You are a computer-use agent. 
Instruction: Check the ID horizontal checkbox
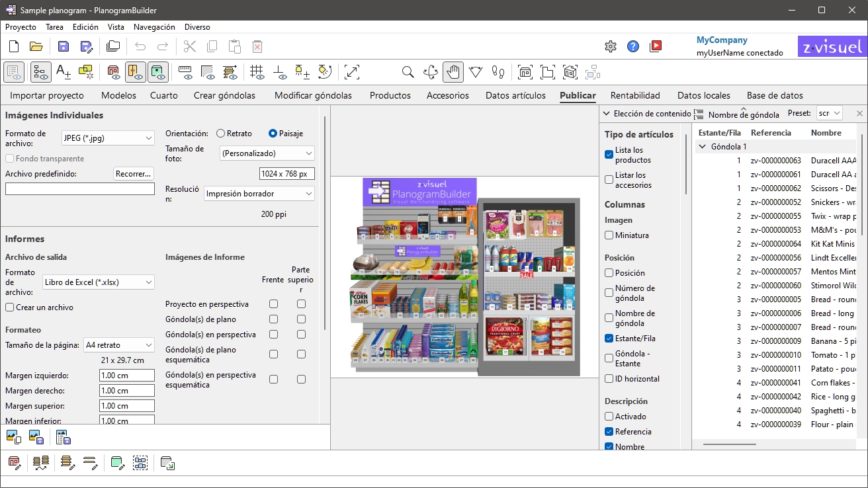(x=609, y=379)
